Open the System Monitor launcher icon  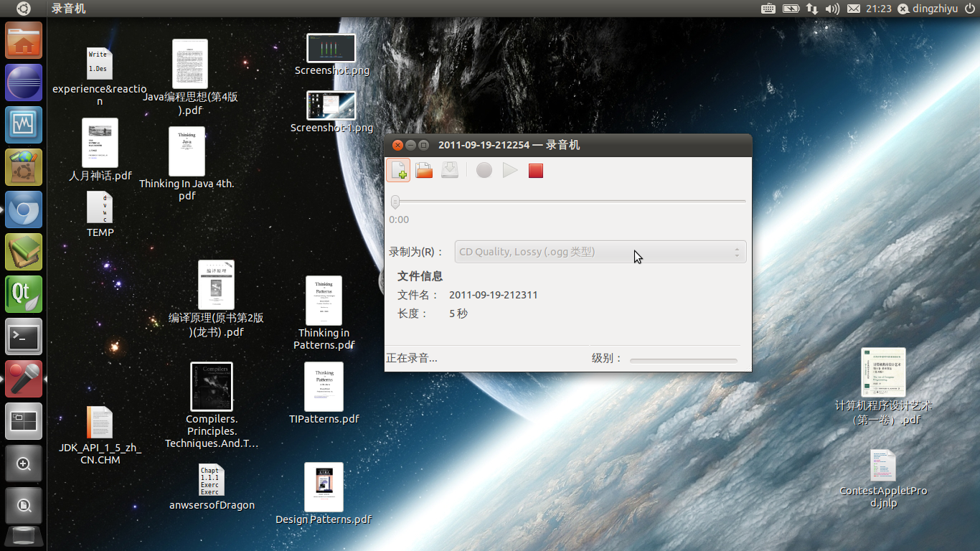tap(24, 125)
